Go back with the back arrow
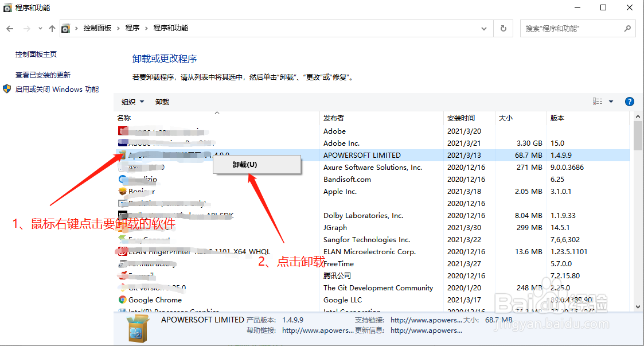Viewport: 644px width, 346px height. (x=10, y=28)
